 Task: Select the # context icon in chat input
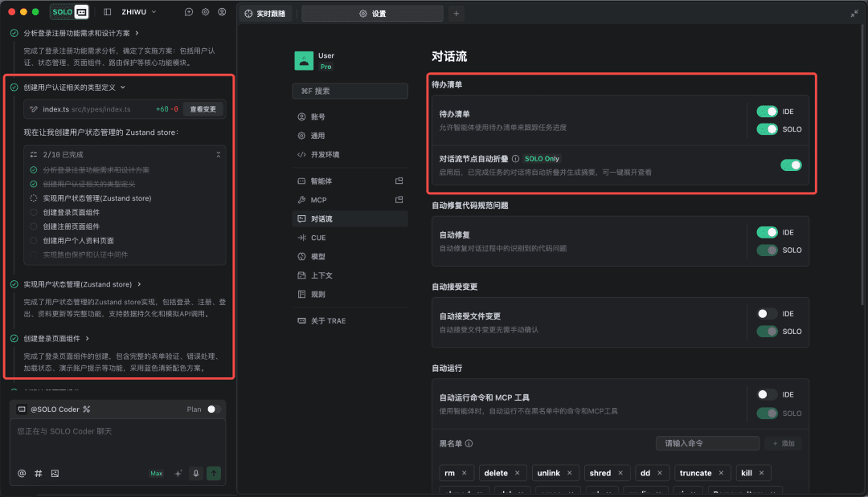38,473
